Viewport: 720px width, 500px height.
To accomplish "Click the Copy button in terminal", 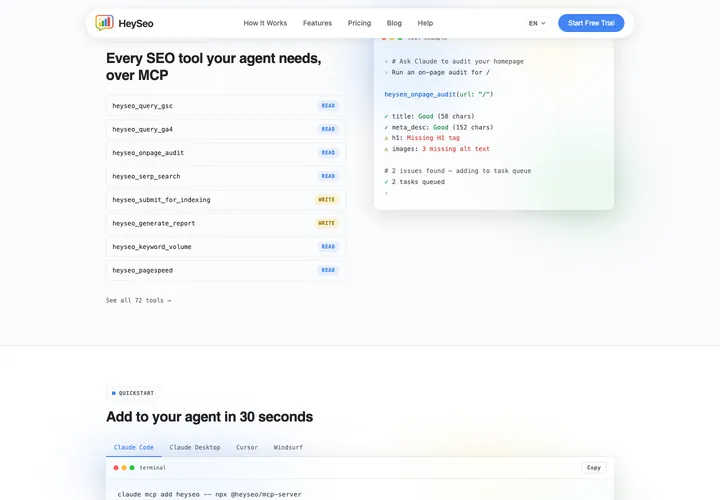I will [x=594, y=467].
